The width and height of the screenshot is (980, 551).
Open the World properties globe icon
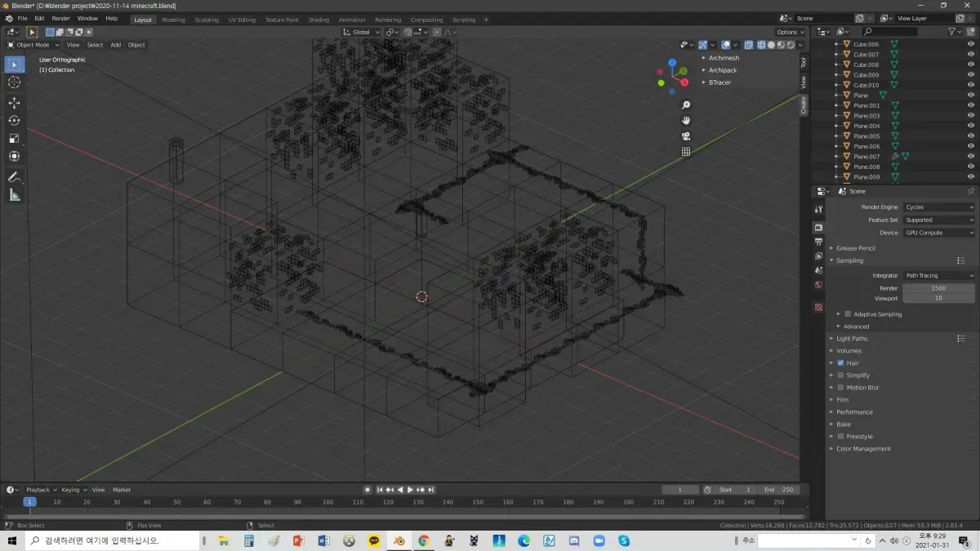[818, 285]
